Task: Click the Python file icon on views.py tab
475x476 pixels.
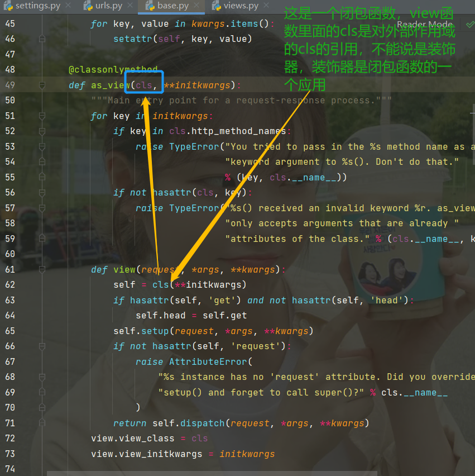Action: [216, 6]
